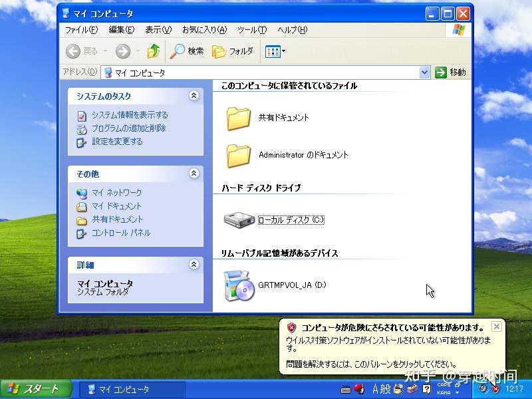Collapse the システムのタスク panel
532x399 pixels.
tap(194, 96)
